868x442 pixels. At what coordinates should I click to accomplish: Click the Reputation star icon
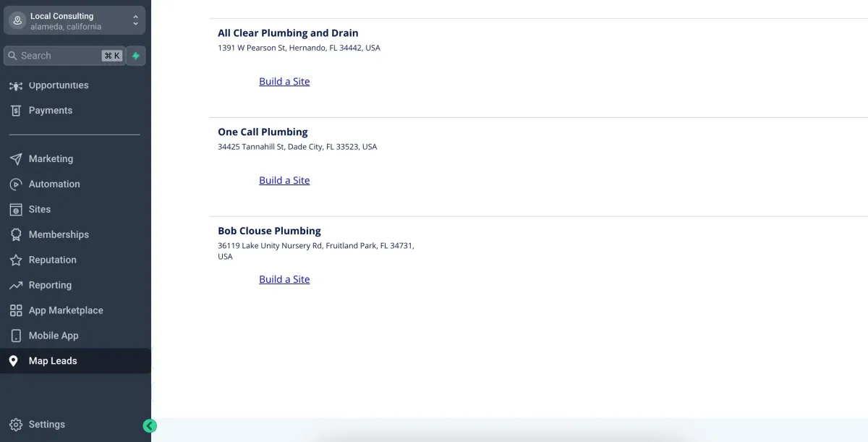click(16, 260)
